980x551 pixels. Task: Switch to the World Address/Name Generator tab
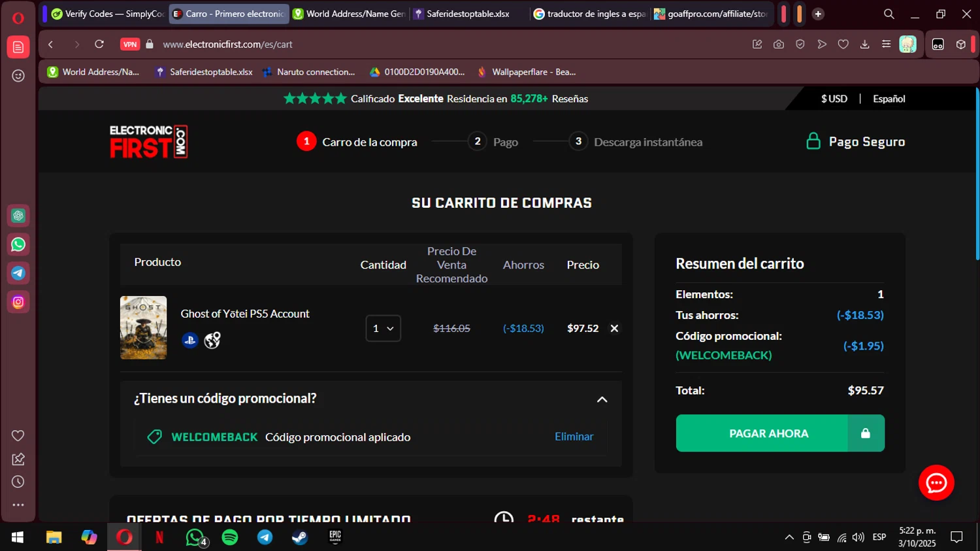click(x=349, y=14)
